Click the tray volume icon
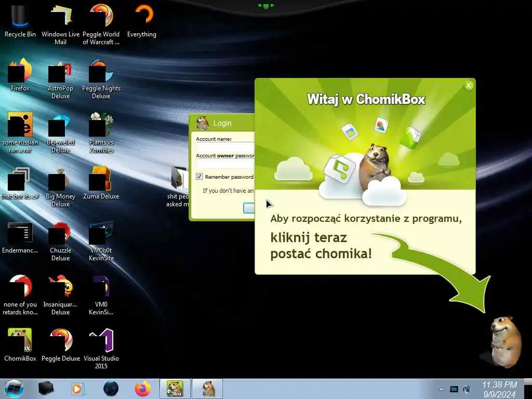Viewport: 532px width, 399px height. tap(467, 390)
